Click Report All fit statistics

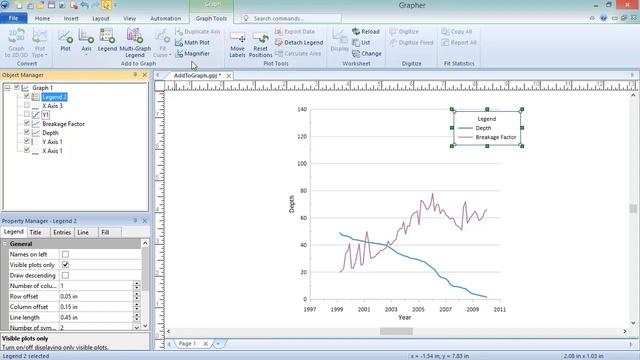click(x=459, y=42)
